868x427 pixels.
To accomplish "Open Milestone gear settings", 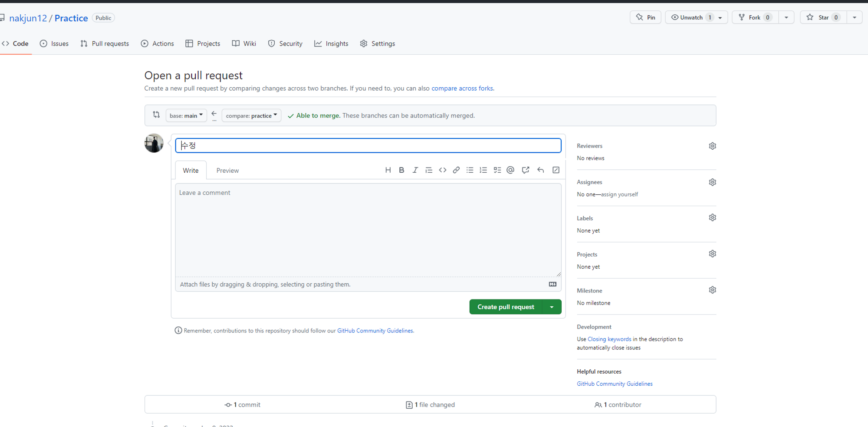I will point(712,290).
